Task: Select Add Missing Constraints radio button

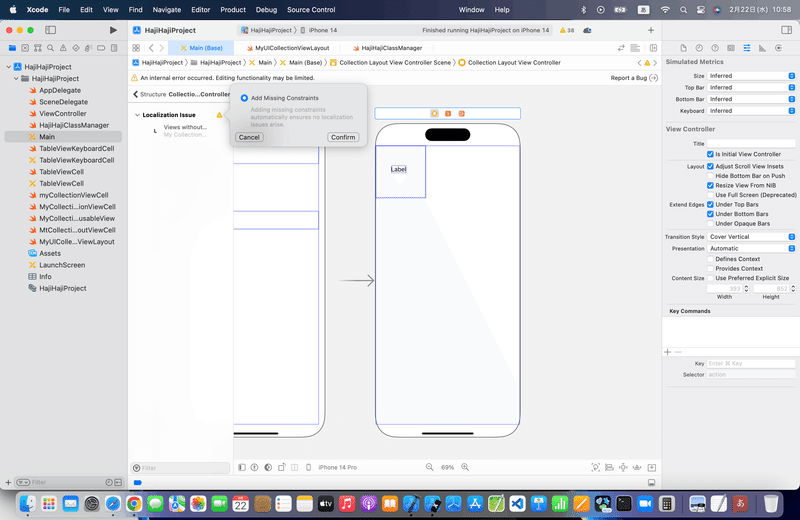Action: click(x=244, y=98)
